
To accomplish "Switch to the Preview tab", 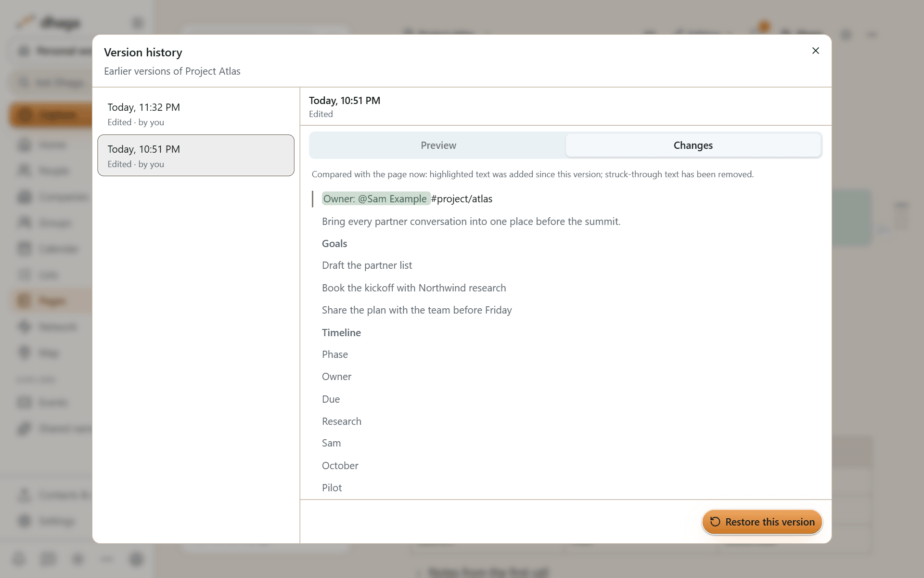I will point(438,145).
